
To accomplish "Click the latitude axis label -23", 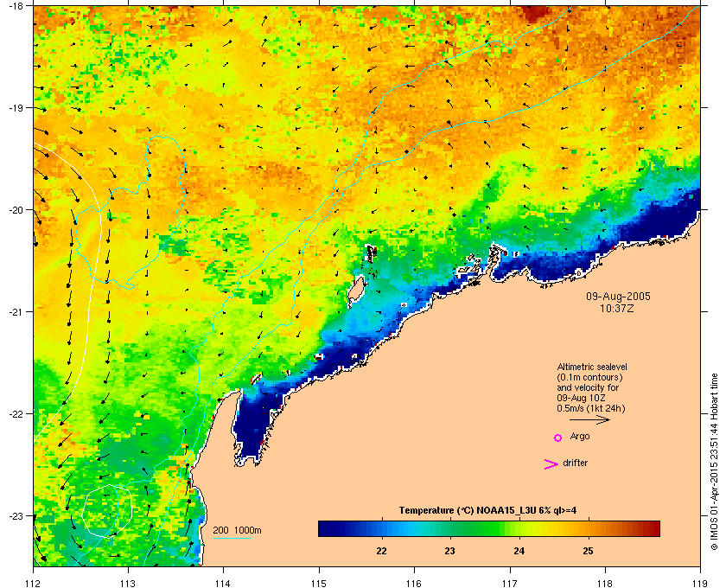I will pyautogui.click(x=16, y=515).
